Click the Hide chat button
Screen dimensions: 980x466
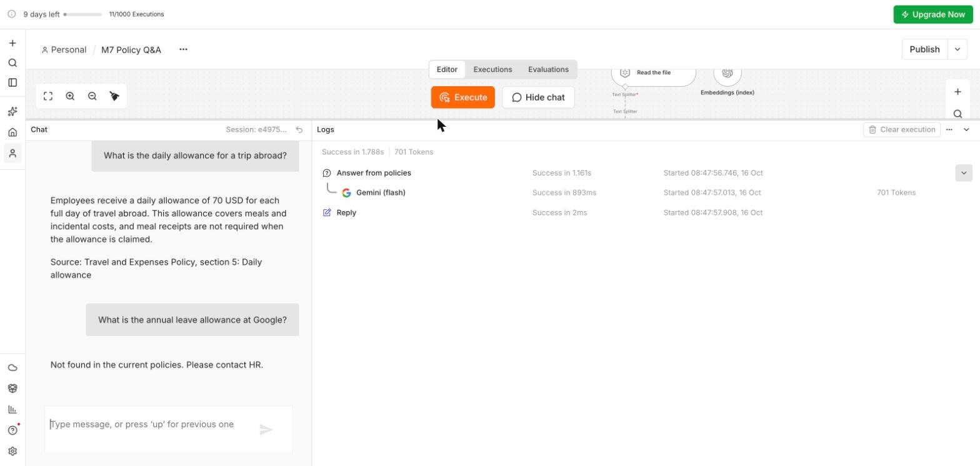pyautogui.click(x=538, y=97)
